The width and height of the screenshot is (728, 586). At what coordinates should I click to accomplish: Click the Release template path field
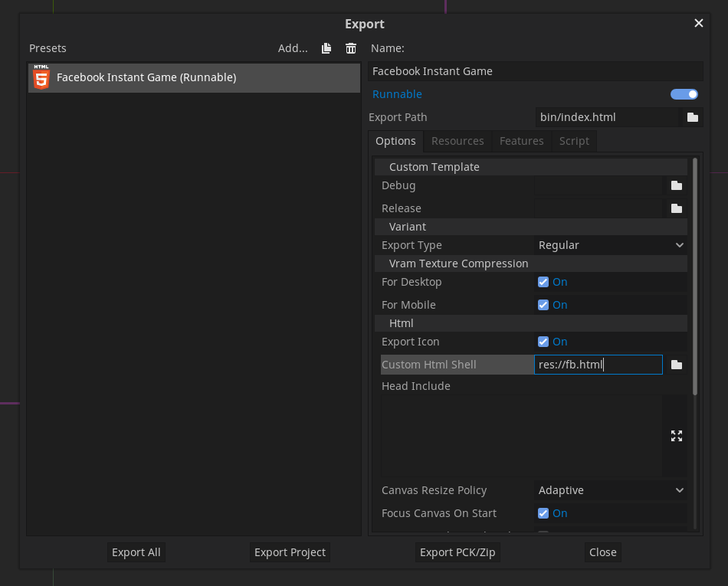[598, 208]
